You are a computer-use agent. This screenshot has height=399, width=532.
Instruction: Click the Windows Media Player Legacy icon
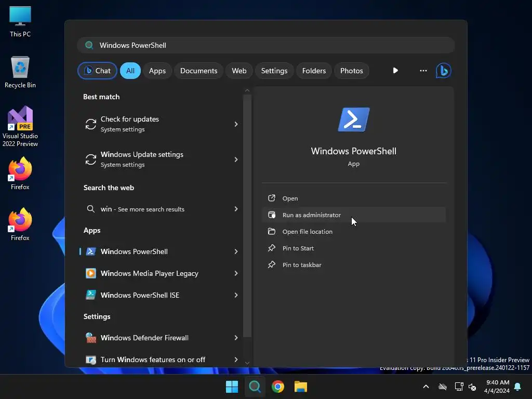90,273
